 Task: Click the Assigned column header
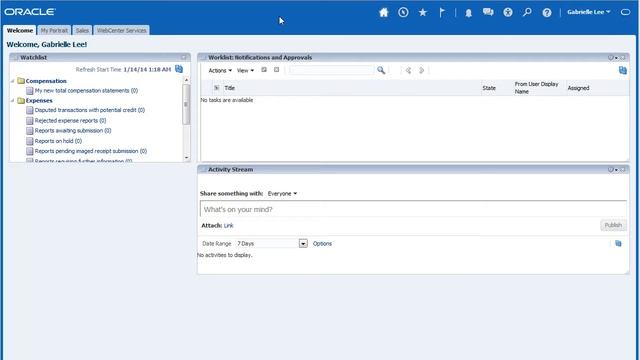pyautogui.click(x=578, y=88)
